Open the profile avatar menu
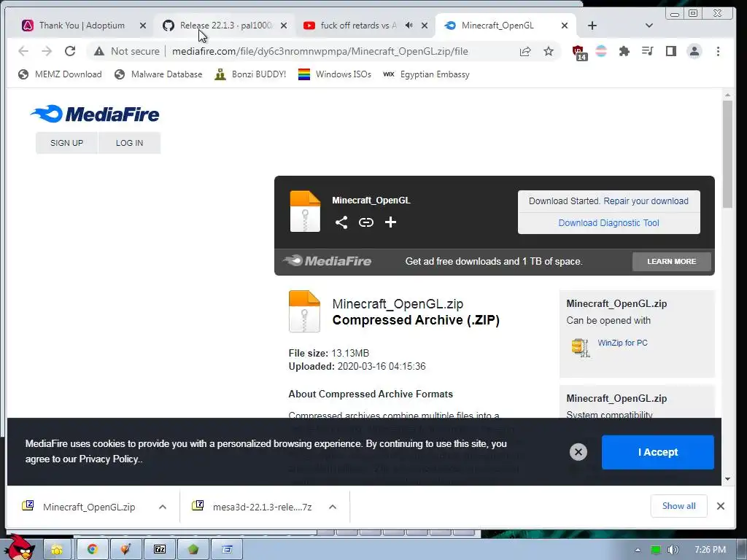Screen dimensions: 747x560 click(694, 52)
